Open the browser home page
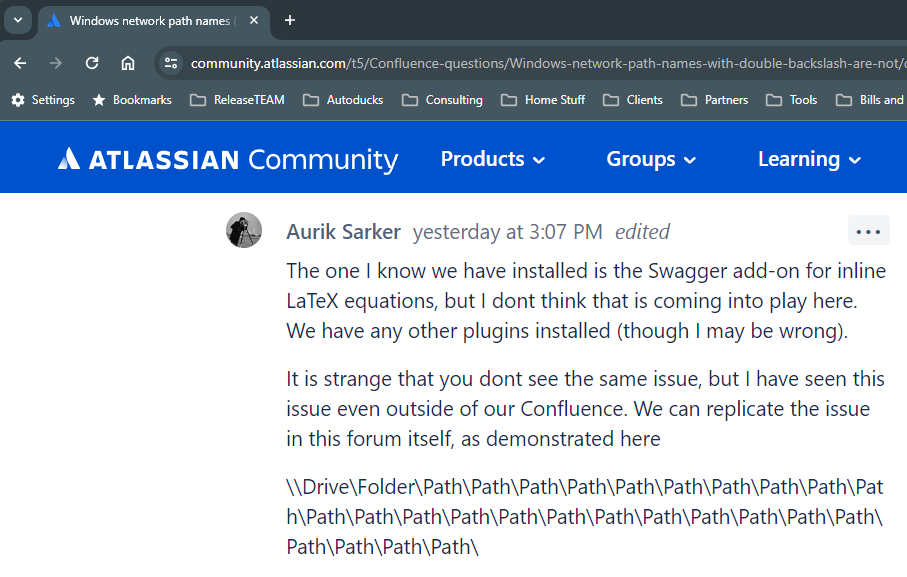 click(x=128, y=62)
